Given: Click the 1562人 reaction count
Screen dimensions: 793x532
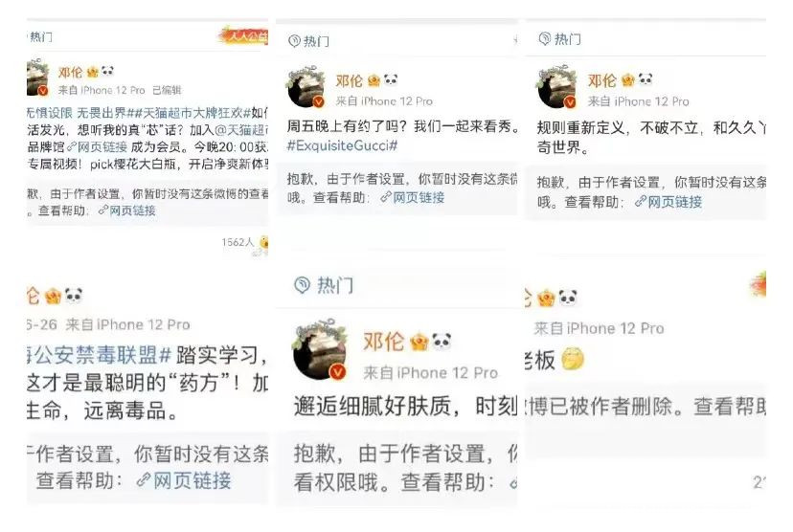Looking at the screenshot, I should pyautogui.click(x=238, y=242).
